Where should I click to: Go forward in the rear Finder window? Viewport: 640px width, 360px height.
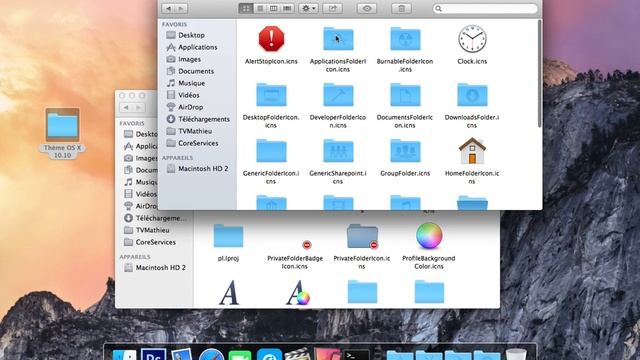138,107
